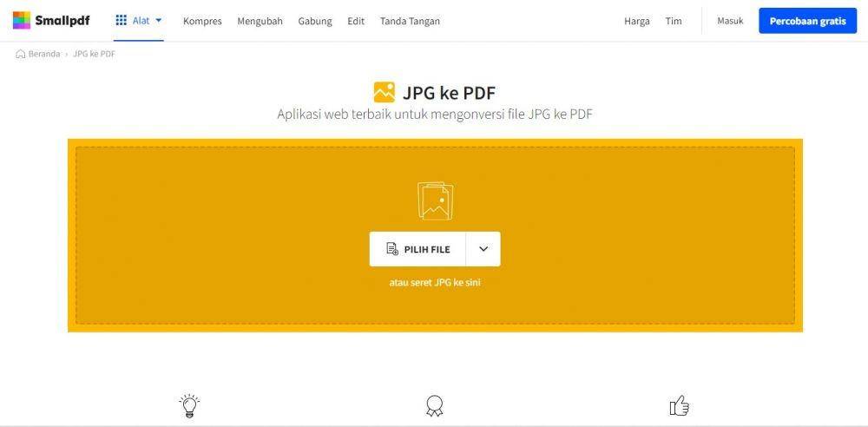Select Gabung in the navigation bar
This screenshot has width=868, height=427.
[x=315, y=21]
